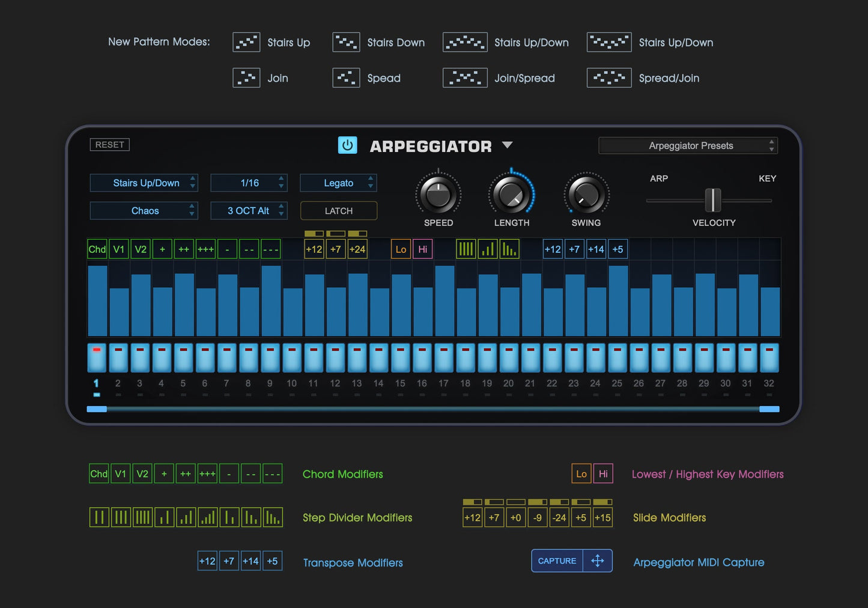Adjust the ARP/KEY velocity slider

coord(713,201)
